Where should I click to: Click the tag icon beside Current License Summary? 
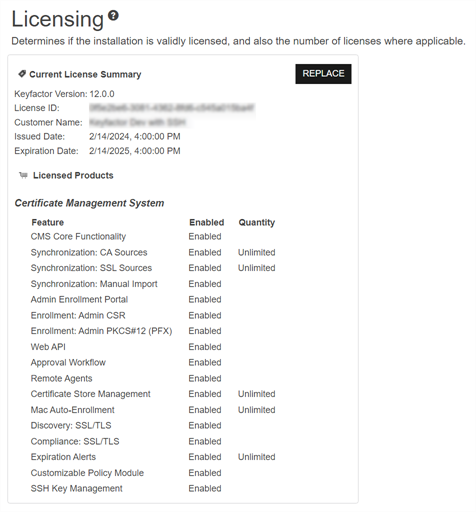(x=22, y=74)
